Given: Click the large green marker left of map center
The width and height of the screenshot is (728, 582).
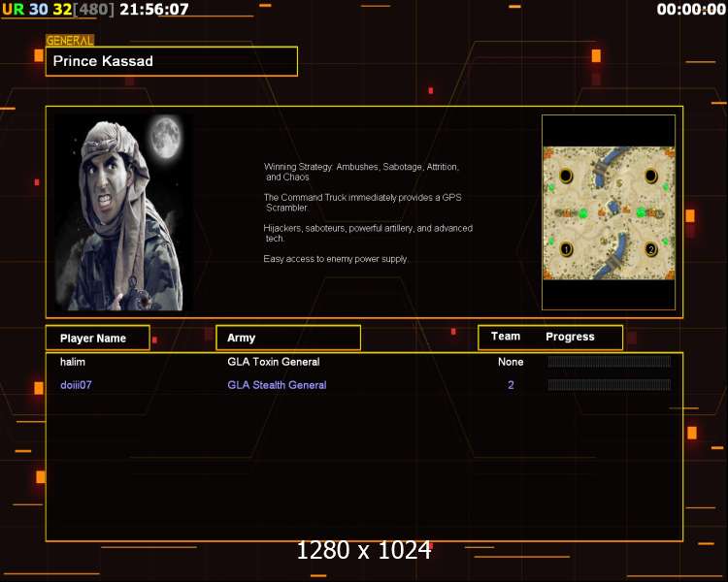Looking at the screenshot, I should pos(583,213).
